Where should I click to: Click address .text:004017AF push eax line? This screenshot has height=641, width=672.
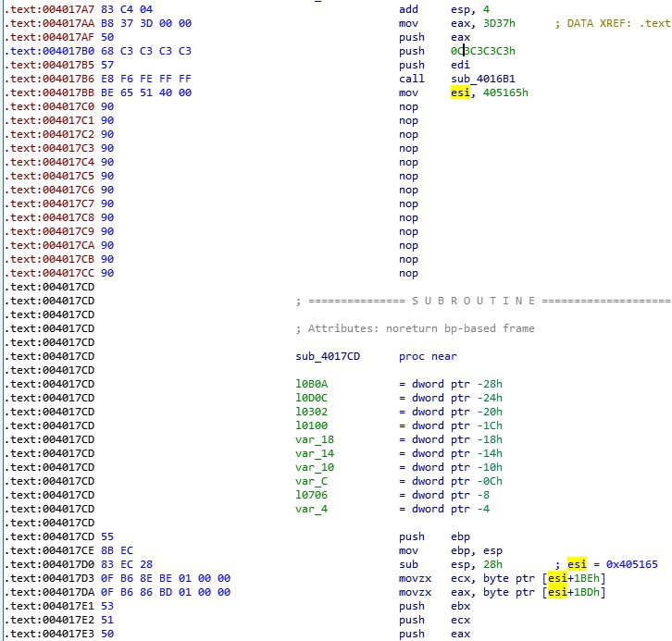point(49,37)
